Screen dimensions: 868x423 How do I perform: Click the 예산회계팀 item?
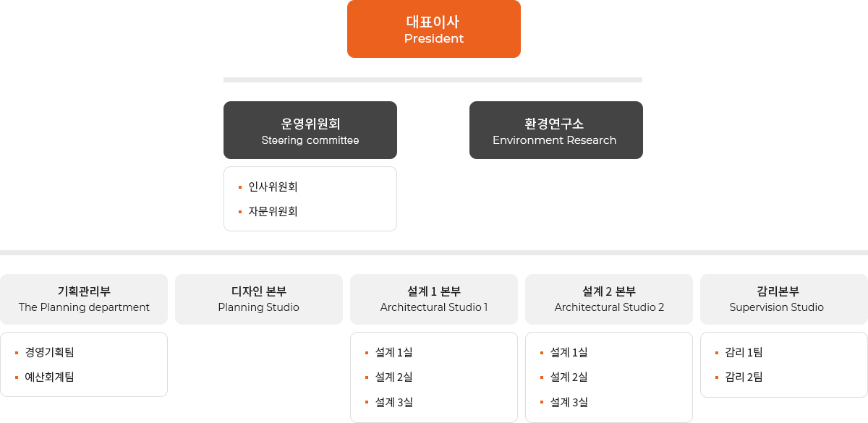coord(50,377)
